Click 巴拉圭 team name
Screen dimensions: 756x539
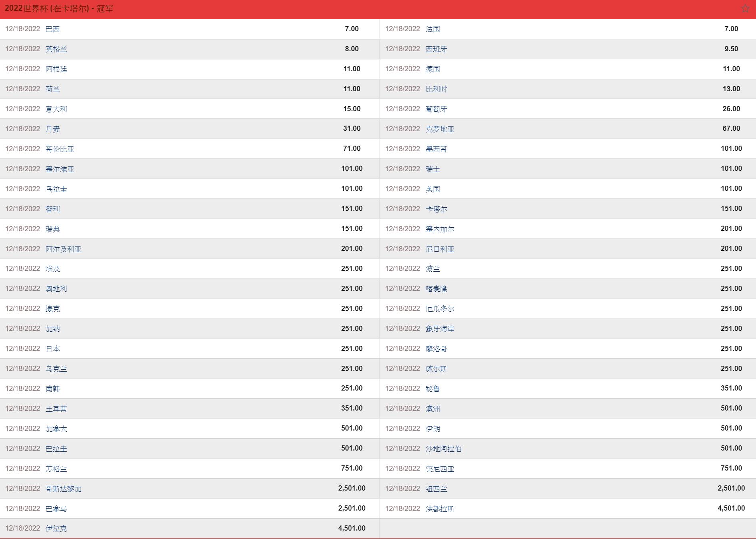click(x=56, y=449)
